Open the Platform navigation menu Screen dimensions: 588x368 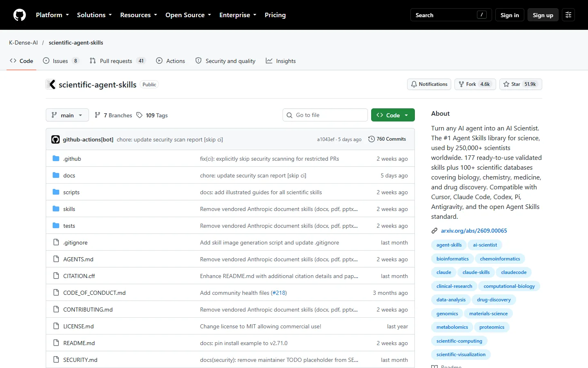click(x=52, y=15)
